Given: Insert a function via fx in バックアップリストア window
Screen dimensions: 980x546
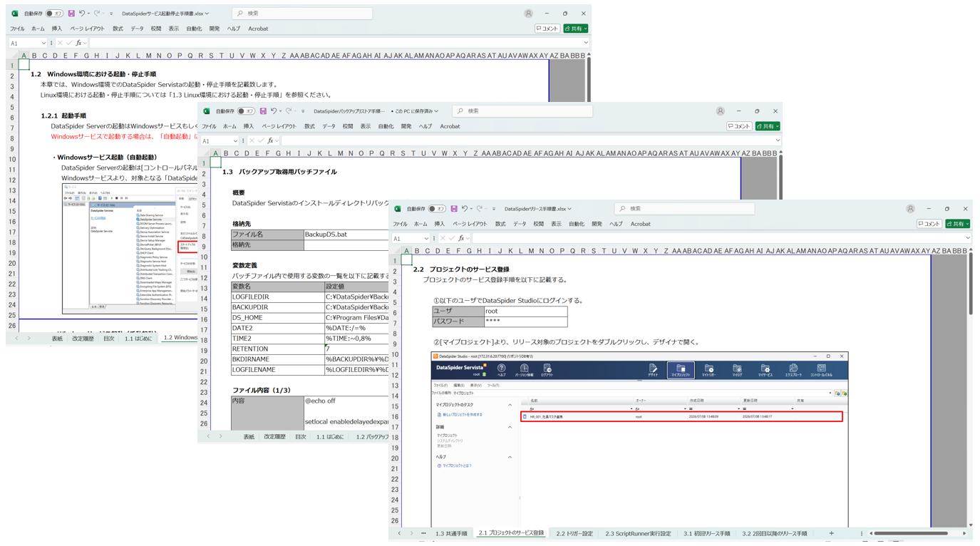Looking at the screenshot, I should [x=270, y=140].
